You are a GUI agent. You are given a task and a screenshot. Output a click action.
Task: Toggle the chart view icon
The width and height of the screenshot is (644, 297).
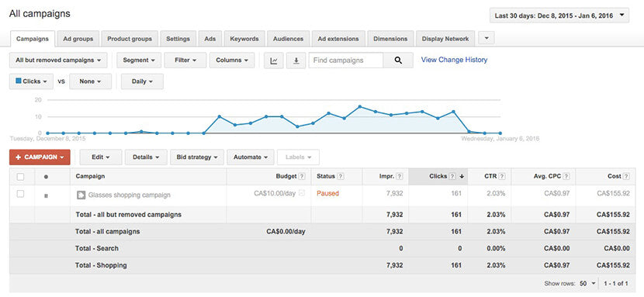[x=274, y=60]
